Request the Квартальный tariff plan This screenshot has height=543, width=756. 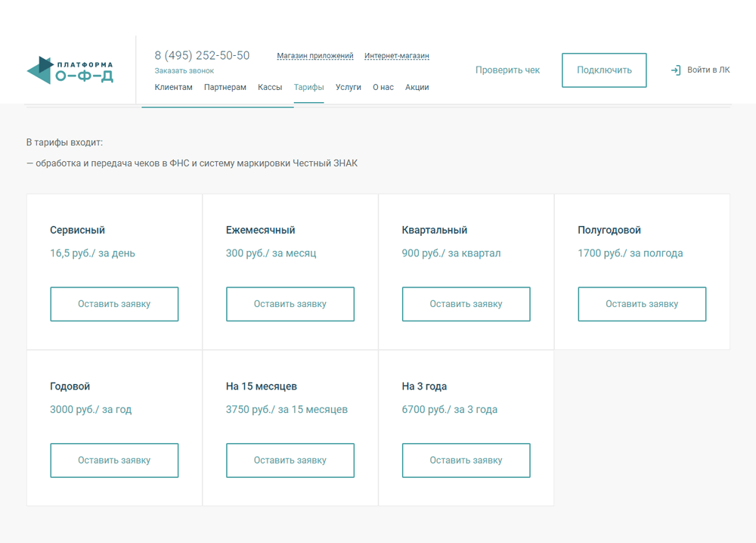point(466,303)
